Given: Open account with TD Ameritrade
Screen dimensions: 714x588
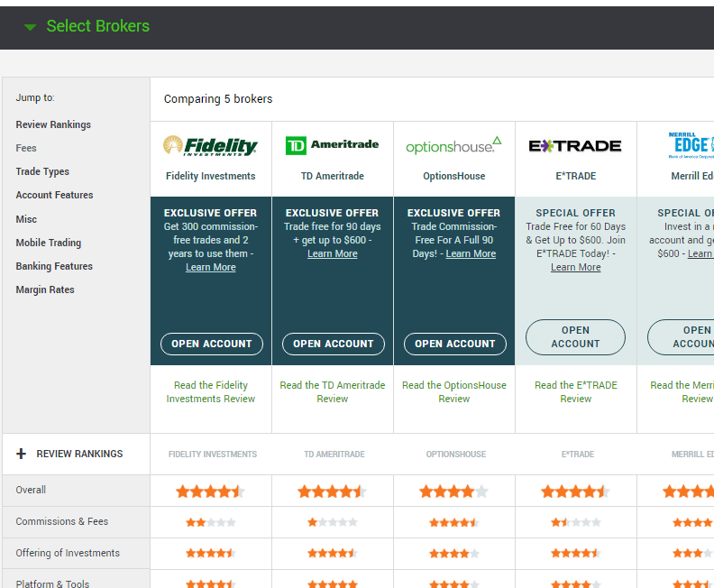Looking at the screenshot, I should pos(334,344).
